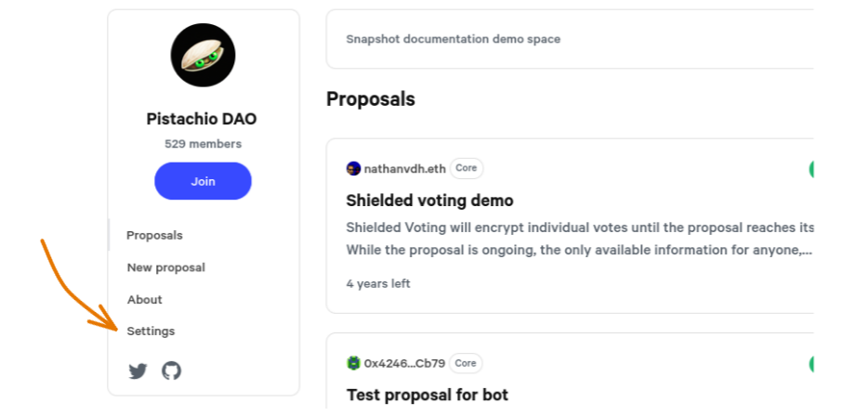Click the Pistachio DAO avatar image
Screen dimensions: 868x416
pos(203,56)
